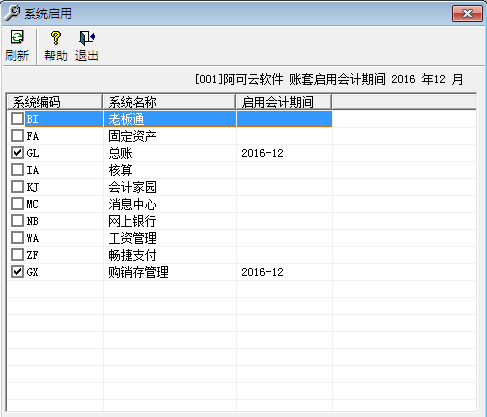Click the WA code text

[33, 238]
